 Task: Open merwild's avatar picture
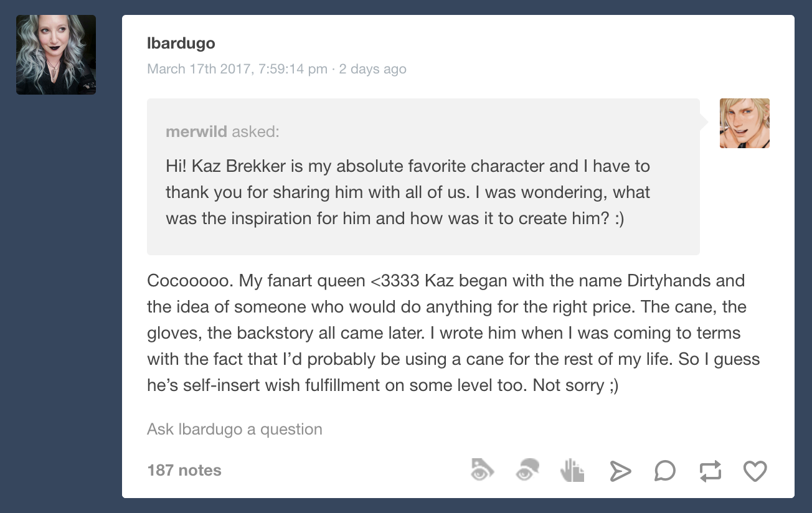tap(744, 123)
